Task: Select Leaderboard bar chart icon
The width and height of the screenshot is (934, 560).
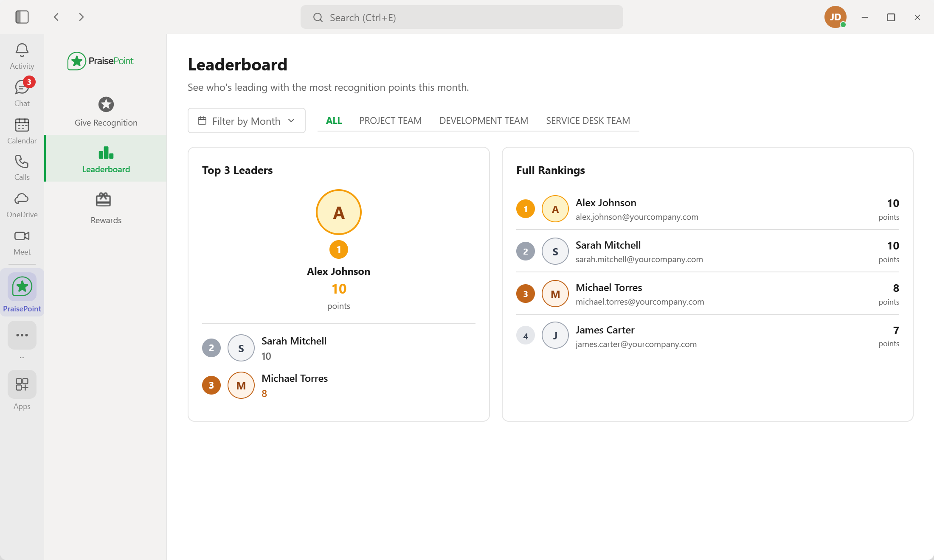Action: pos(106,152)
